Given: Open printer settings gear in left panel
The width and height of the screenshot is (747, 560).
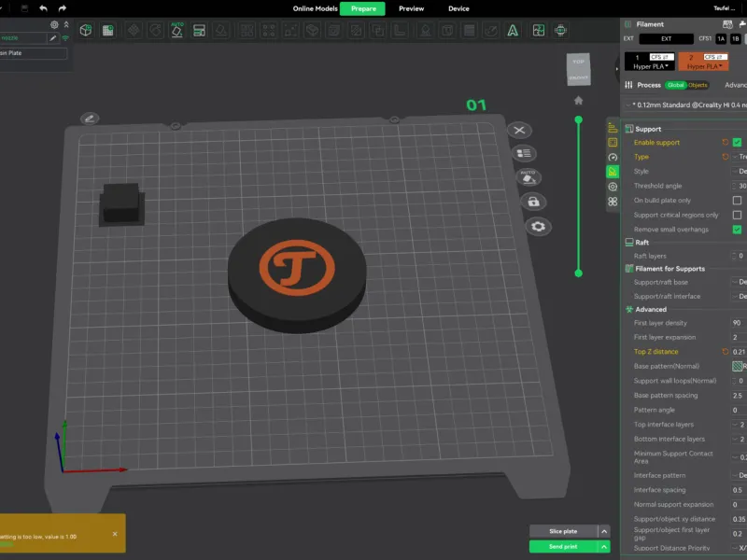Looking at the screenshot, I should 54,24.
